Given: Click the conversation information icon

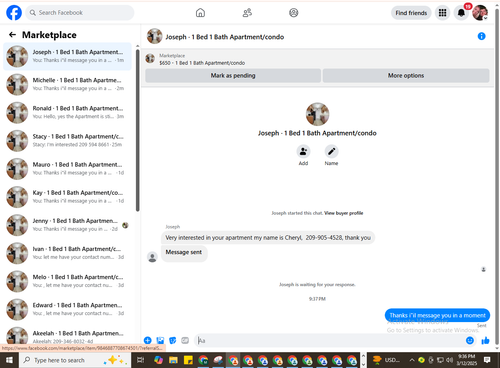Looking at the screenshot, I should coord(481,36).
